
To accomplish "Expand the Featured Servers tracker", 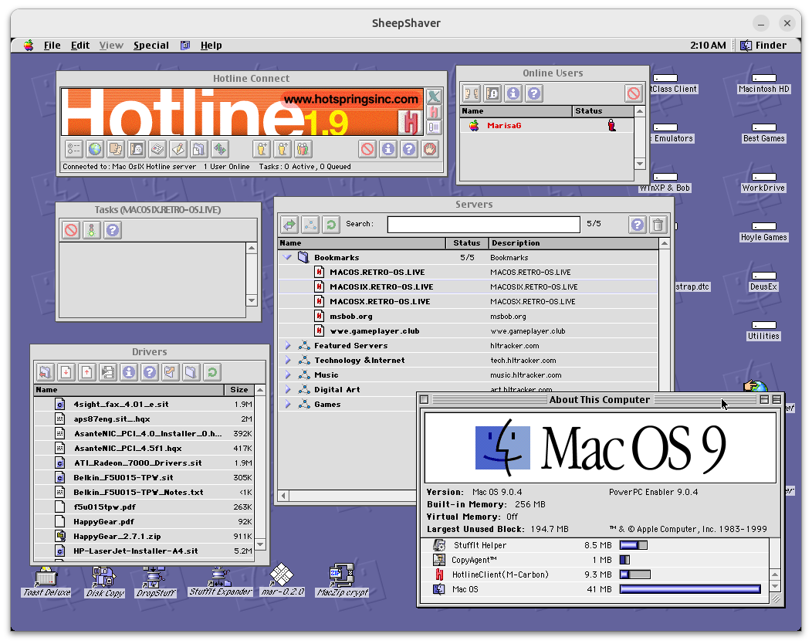I will pos(287,346).
